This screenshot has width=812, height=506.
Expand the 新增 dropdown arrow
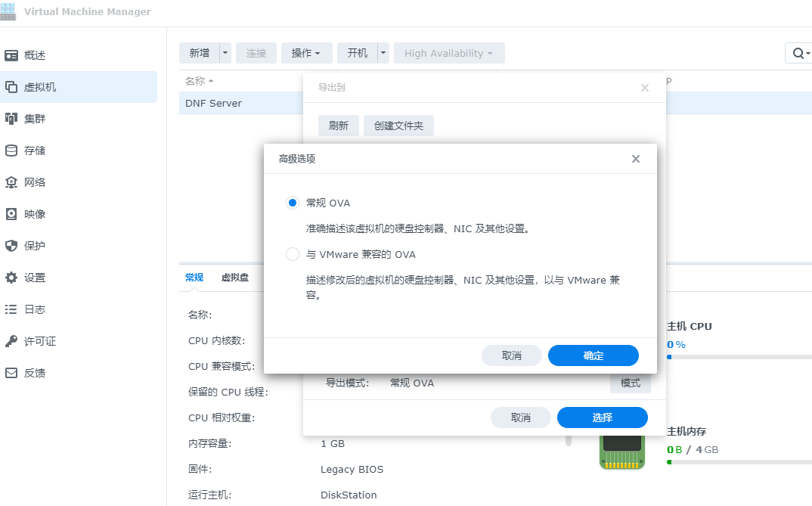click(x=225, y=53)
